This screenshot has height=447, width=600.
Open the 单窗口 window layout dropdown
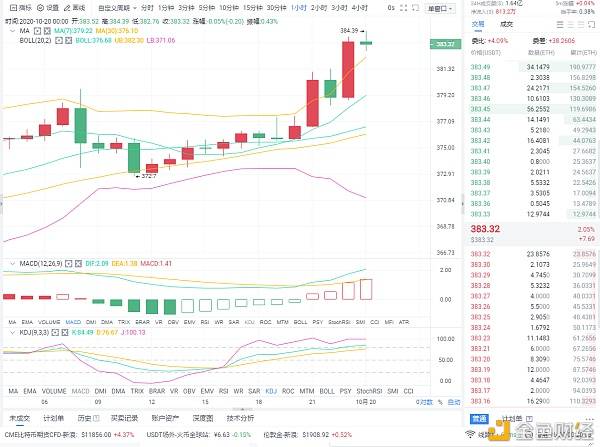(x=438, y=7)
